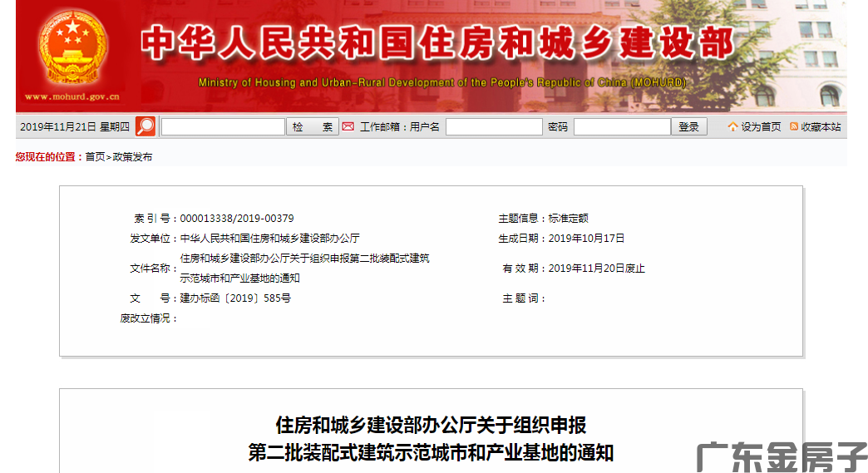Click the 用户名 username input box
Viewport: 868px width, 473px height.
pyautogui.click(x=494, y=127)
